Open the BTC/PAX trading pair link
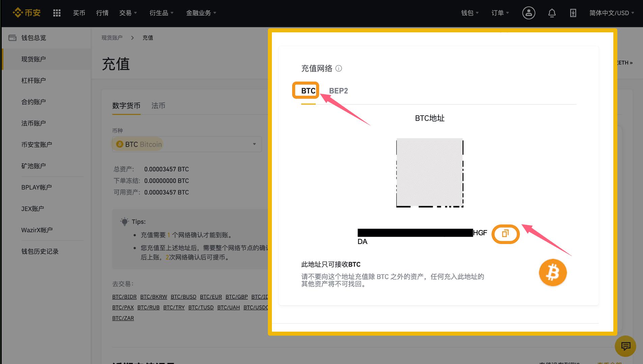This screenshot has height=364, width=643. 123,307
